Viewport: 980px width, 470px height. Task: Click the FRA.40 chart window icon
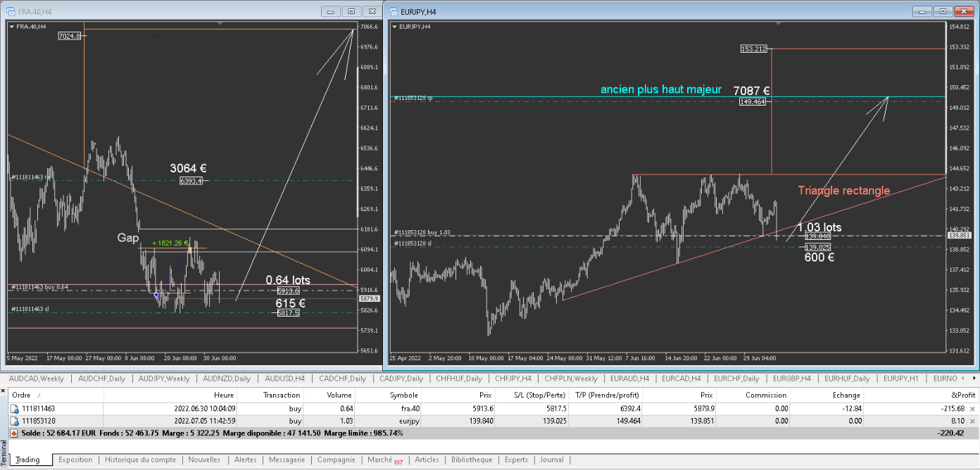click(10, 12)
